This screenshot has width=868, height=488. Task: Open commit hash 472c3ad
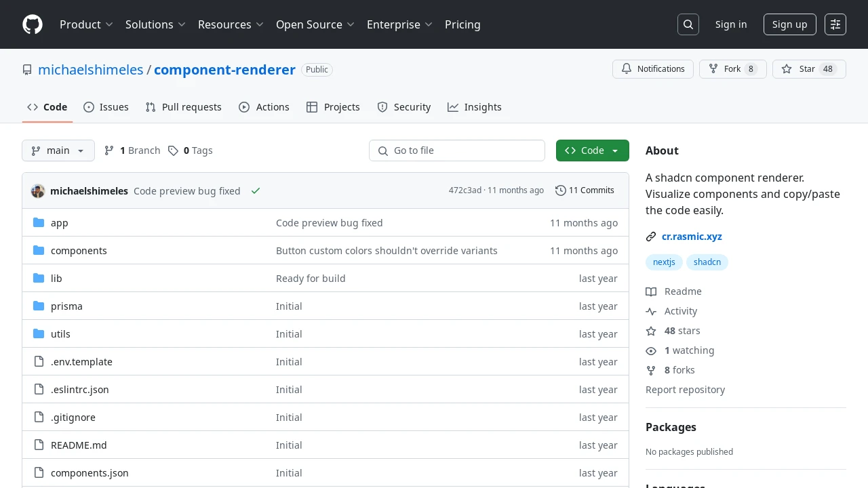coord(465,190)
